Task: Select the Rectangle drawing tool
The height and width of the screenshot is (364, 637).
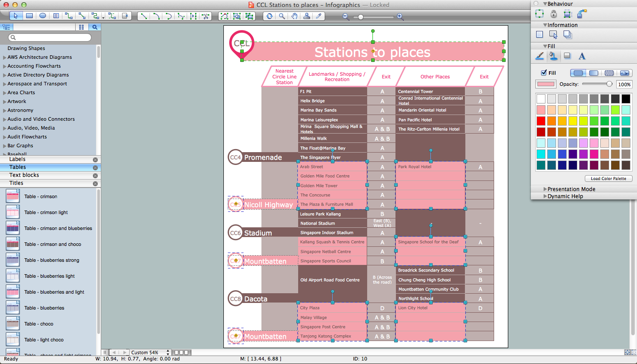Action: point(29,16)
